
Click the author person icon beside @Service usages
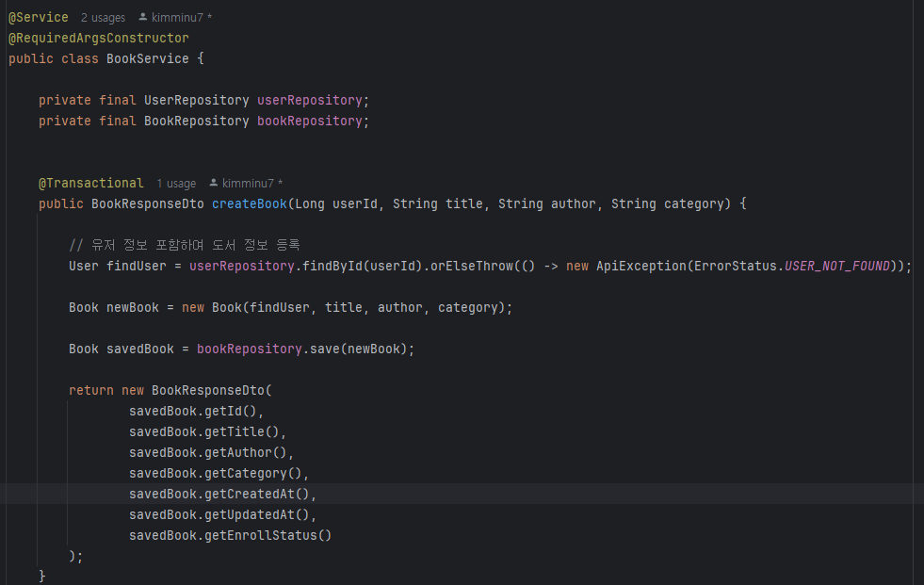[x=142, y=17]
